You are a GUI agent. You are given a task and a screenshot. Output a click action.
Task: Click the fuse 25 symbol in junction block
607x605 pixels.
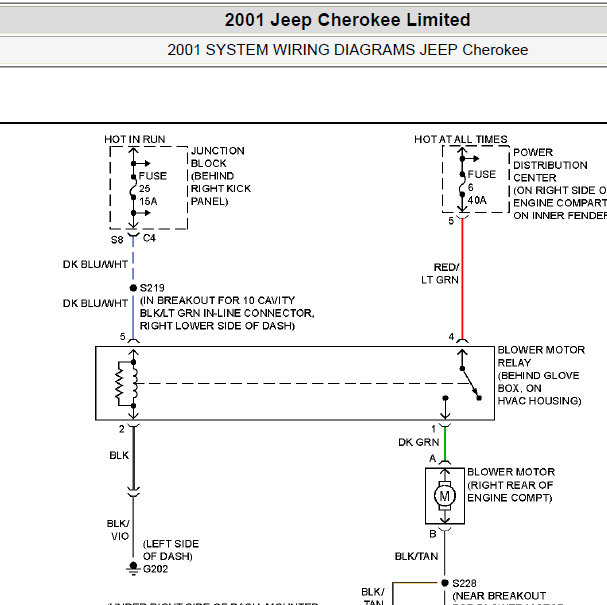pos(133,188)
